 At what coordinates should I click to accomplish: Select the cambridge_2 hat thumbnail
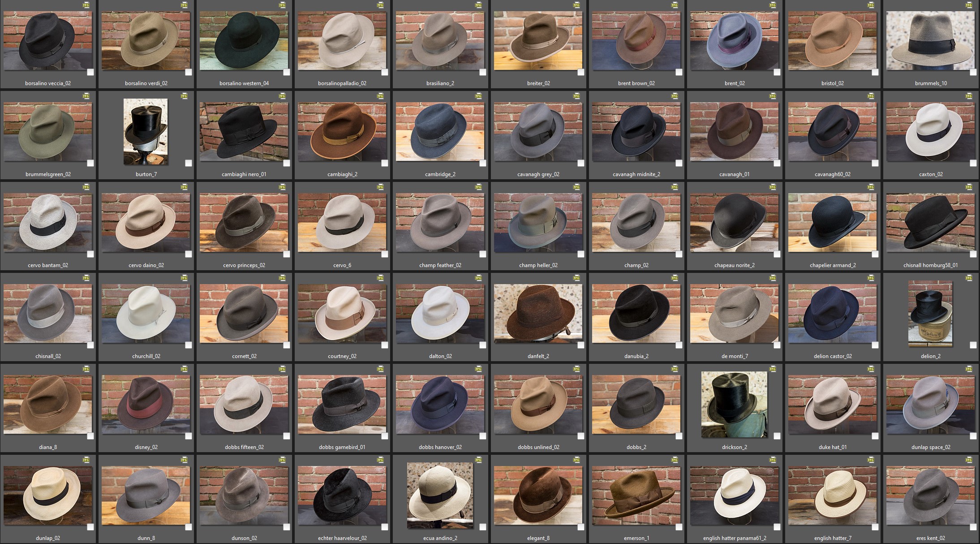[440, 132]
